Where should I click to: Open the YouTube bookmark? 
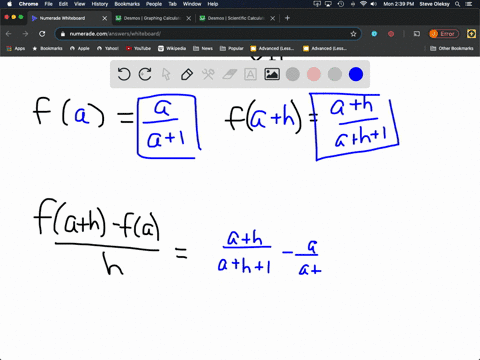[x=138, y=48]
